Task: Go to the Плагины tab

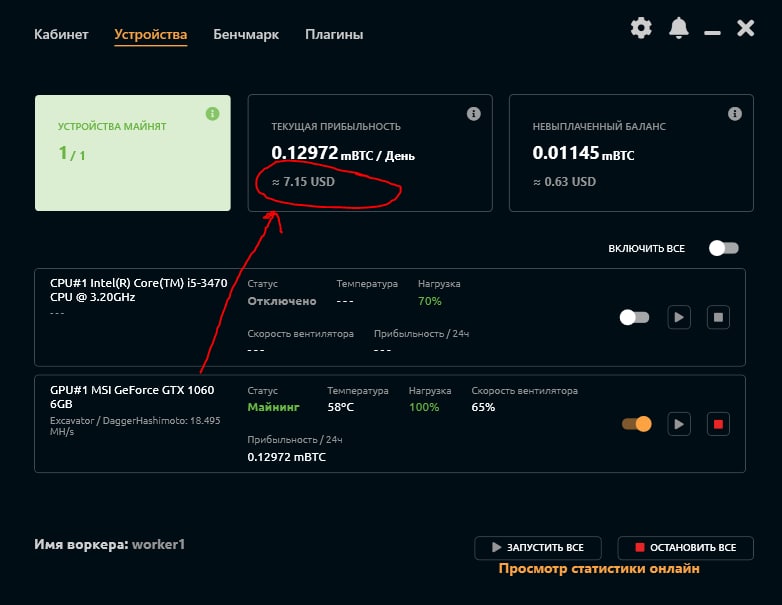Action: click(334, 34)
